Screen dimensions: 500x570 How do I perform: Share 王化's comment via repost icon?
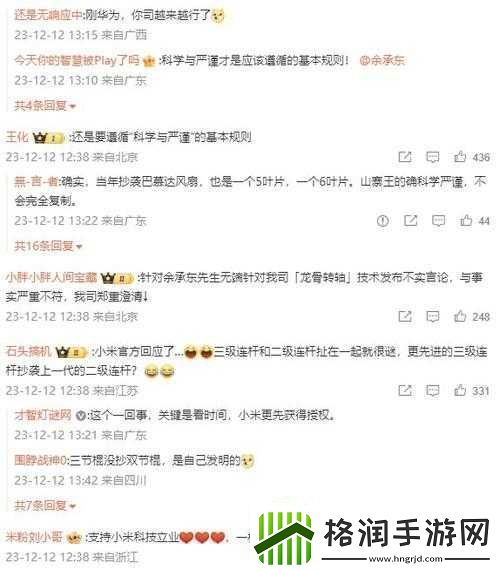[x=405, y=157]
